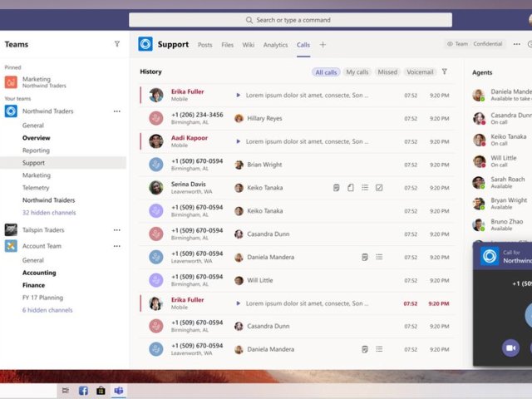Open the FY 17 Planning channel

pos(42,298)
